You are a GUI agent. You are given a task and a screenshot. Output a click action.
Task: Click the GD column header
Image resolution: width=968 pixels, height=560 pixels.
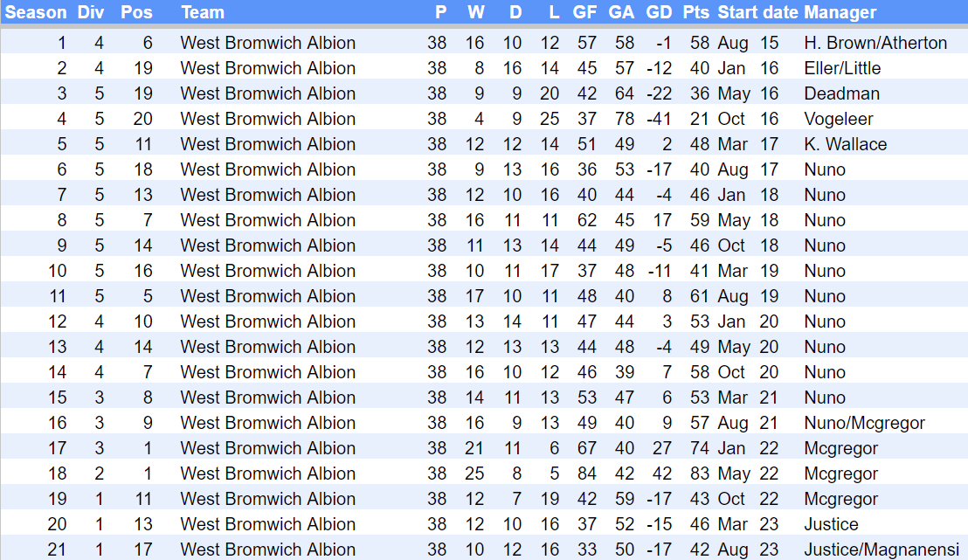tap(659, 12)
